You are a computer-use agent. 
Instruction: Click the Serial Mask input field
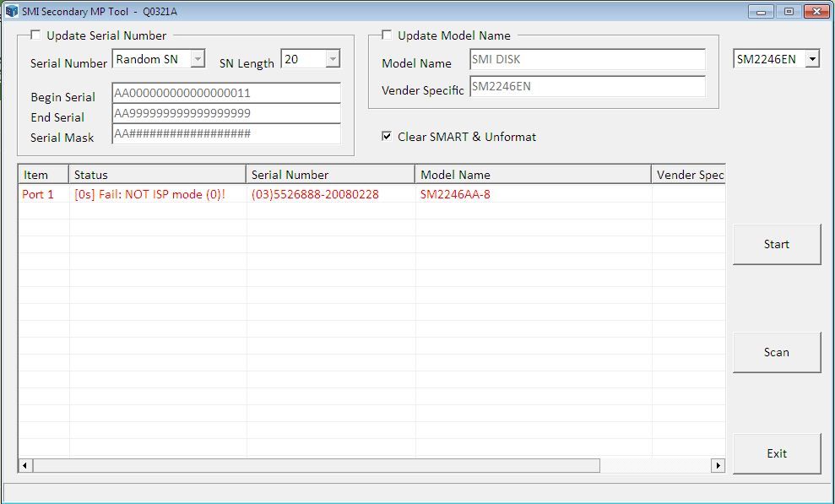pos(226,133)
